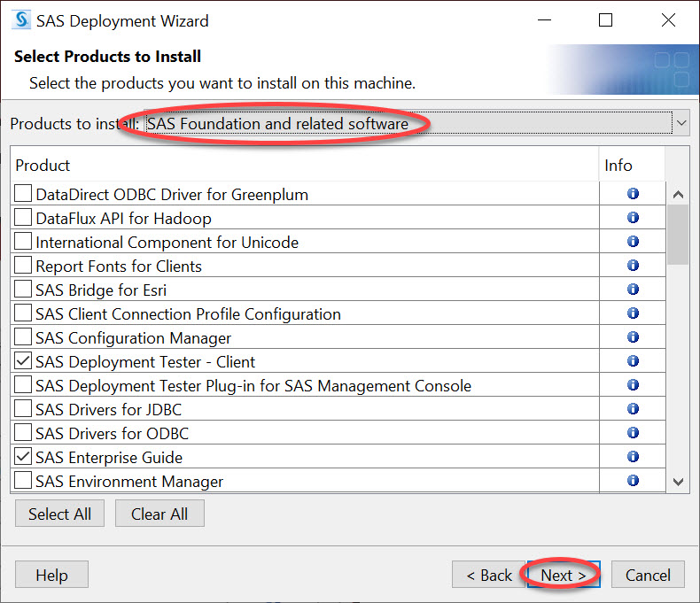Enable International Component for Unicode checkbox
This screenshot has height=603, width=700.
coord(23,242)
